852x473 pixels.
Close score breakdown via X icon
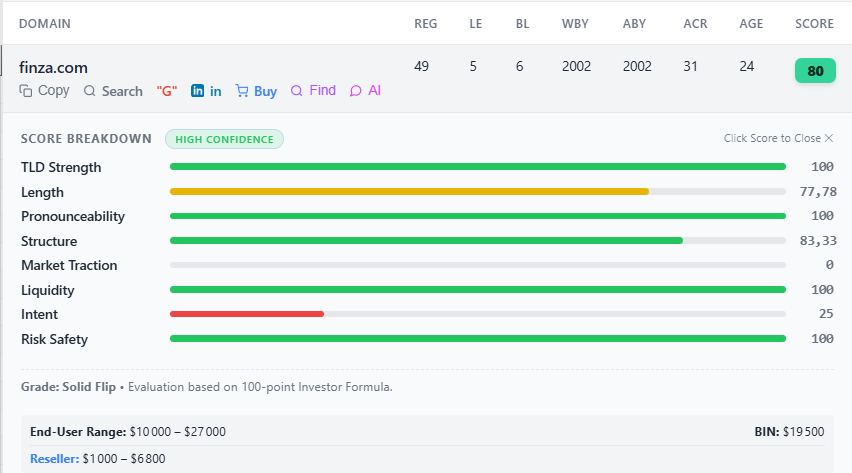pyautogui.click(x=829, y=138)
